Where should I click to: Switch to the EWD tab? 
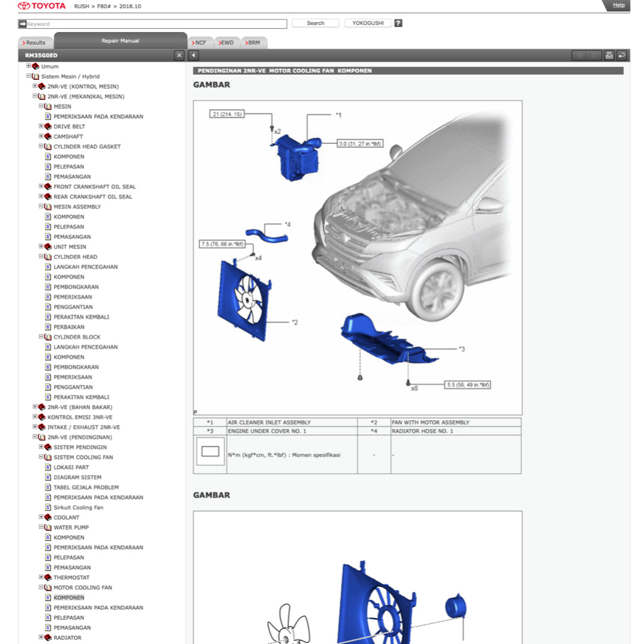(227, 43)
